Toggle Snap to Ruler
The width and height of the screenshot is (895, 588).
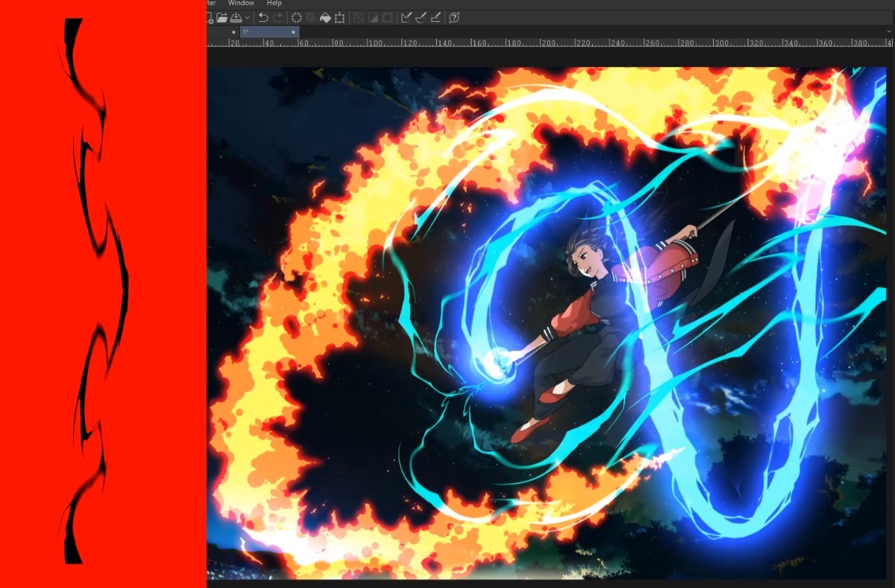[406, 18]
